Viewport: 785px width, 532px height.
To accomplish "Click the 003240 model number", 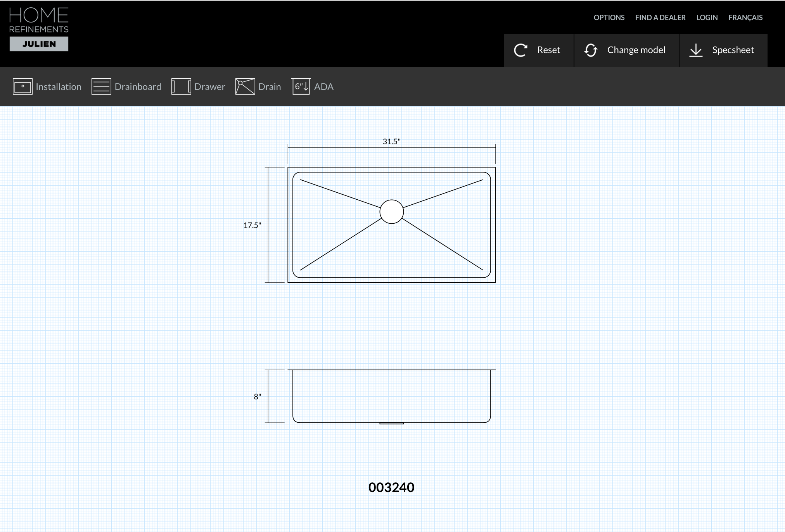I will click(x=391, y=487).
